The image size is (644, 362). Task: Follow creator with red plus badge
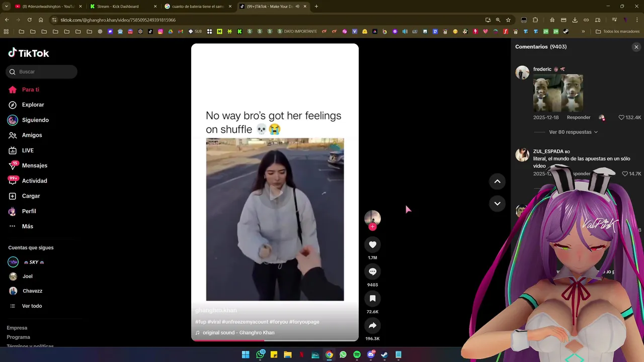[x=372, y=227]
